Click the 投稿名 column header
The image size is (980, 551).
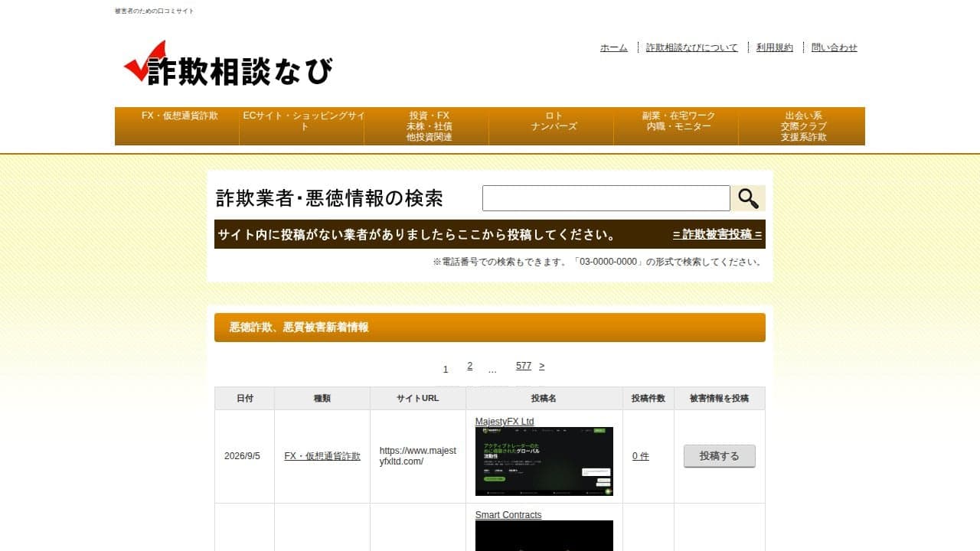[544, 399]
